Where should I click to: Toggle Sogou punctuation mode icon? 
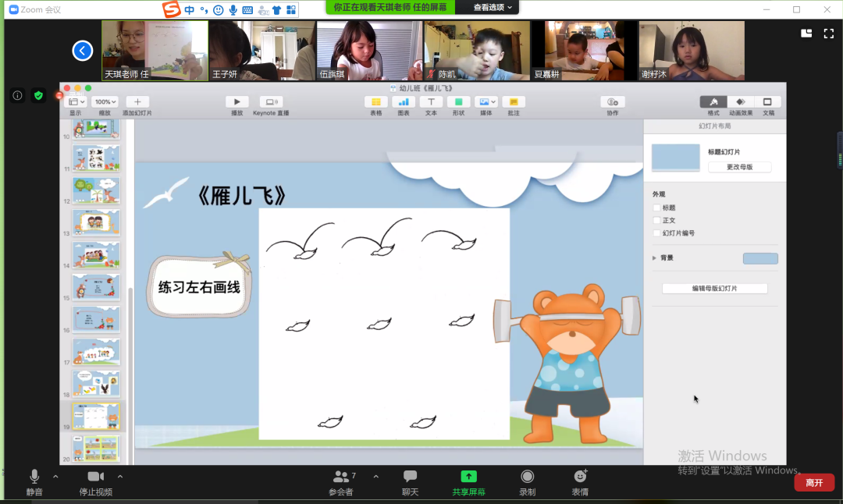[204, 9]
